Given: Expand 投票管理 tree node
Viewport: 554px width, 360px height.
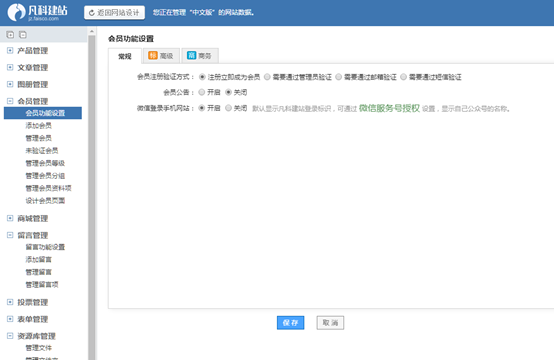Looking at the screenshot, I should pos(10,302).
